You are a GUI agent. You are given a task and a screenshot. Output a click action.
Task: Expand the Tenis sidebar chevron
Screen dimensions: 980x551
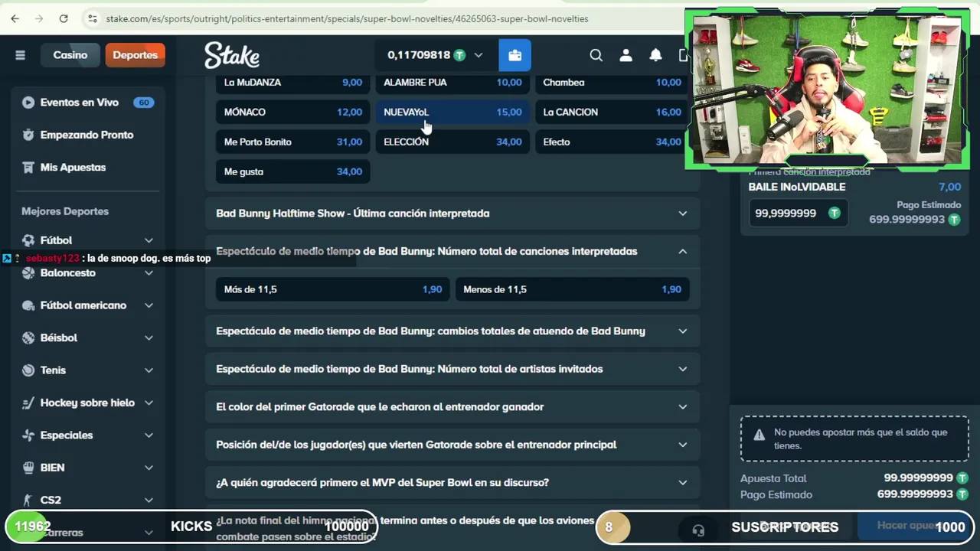(x=149, y=370)
